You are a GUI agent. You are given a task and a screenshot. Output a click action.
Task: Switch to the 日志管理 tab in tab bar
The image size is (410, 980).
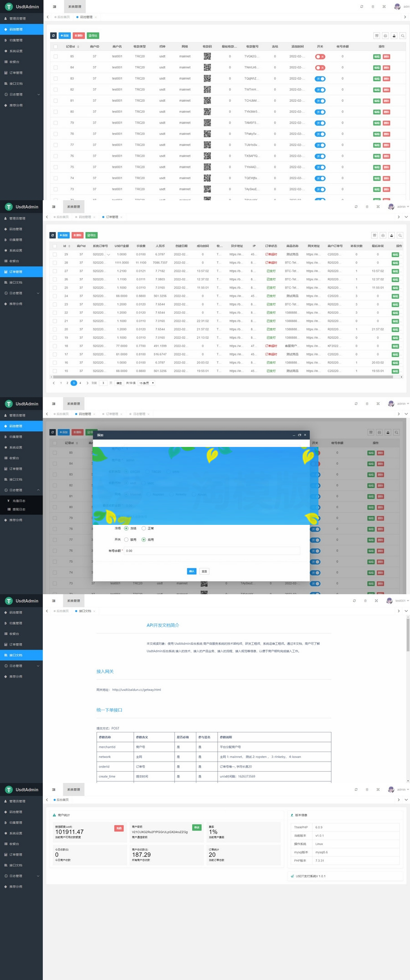point(139,414)
